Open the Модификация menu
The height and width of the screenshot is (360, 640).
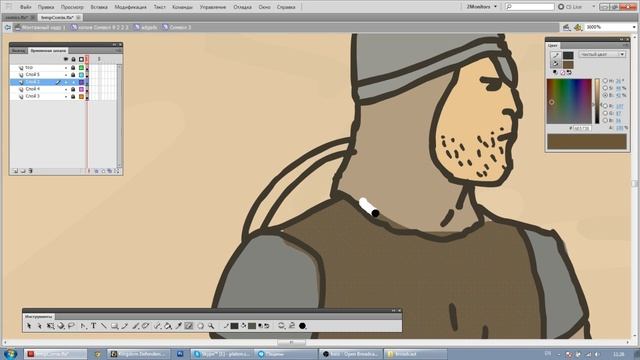click(x=130, y=7)
